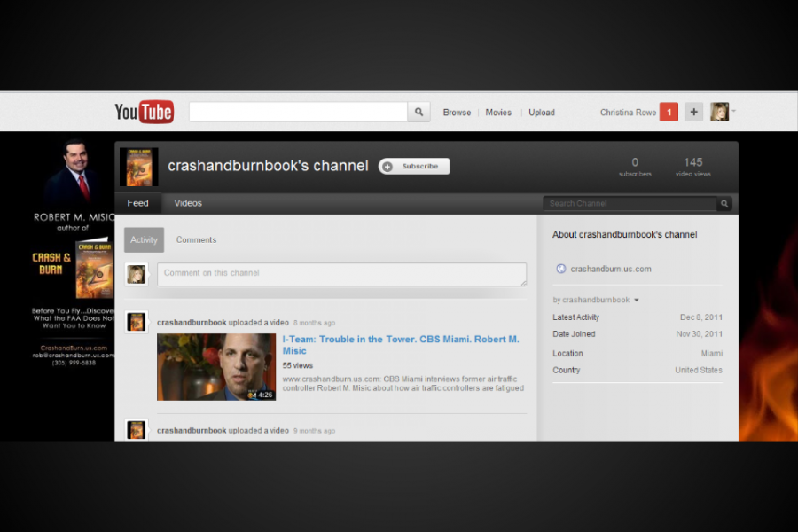798x532 pixels.
Task: Click the magnifier button beside YouTube search box
Action: (419, 112)
